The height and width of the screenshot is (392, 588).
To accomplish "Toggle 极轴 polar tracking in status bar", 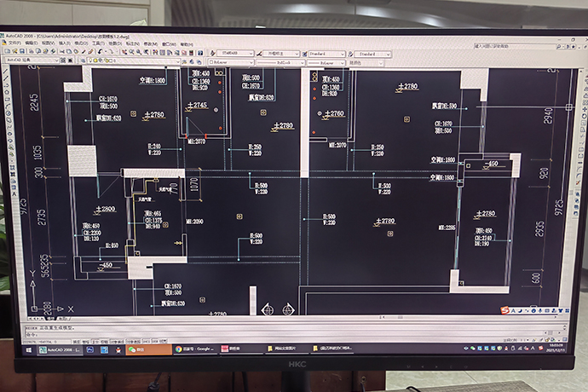I will coord(104,342).
